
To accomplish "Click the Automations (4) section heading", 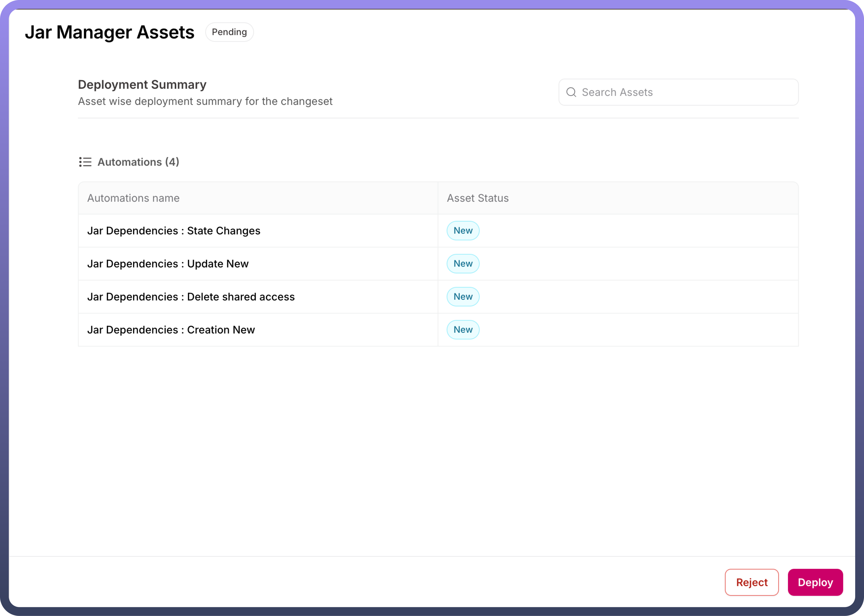I will [x=138, y=162].
